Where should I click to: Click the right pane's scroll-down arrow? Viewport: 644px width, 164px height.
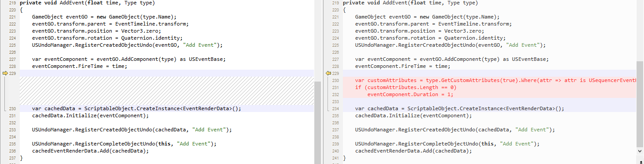pos(640,151)
